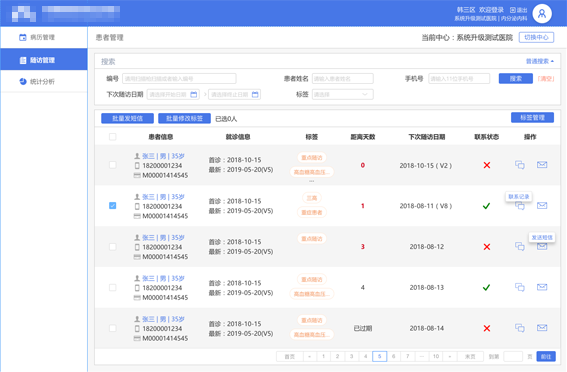Open 病历管理 in the sidebar menu
The image size is (567, 372).
[44, 37]
